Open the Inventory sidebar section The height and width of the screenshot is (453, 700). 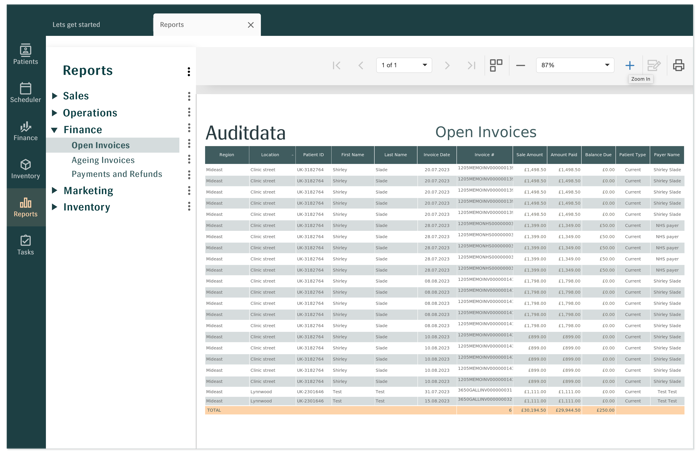[25, 169]
